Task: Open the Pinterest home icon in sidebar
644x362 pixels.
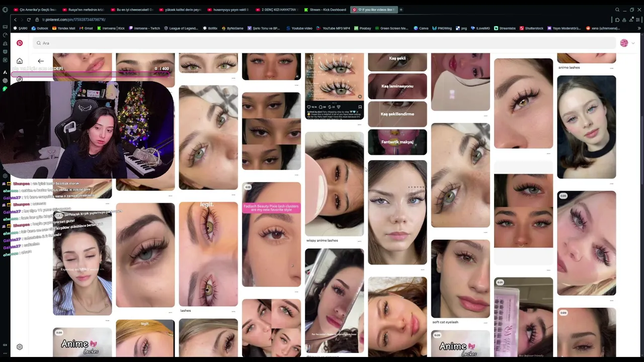Action: click(20, 61)
